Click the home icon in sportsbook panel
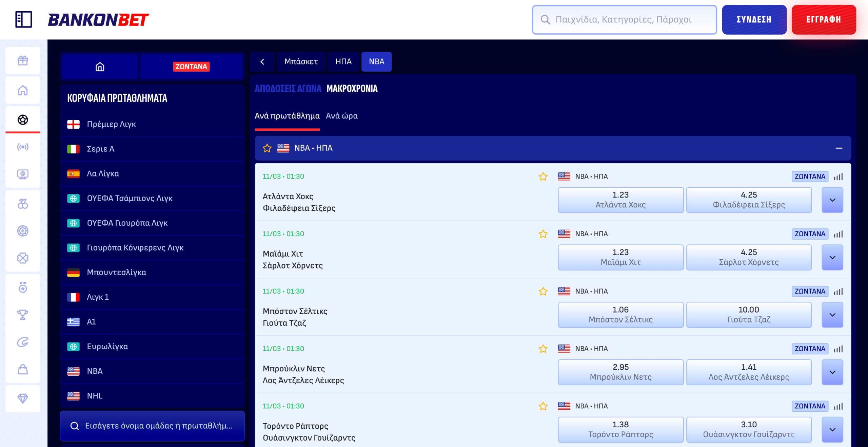 [x=100, y=67]
